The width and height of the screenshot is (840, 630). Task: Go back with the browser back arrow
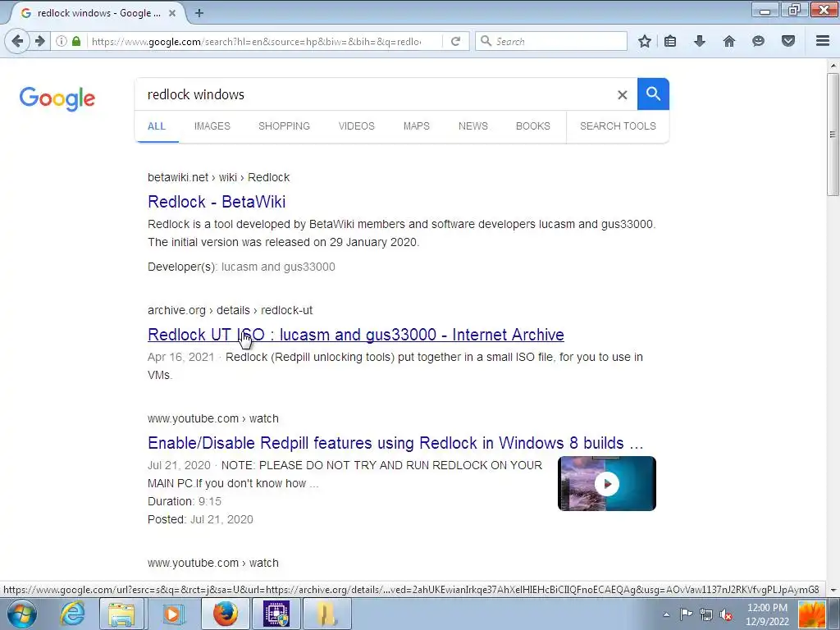coord(17,41)
